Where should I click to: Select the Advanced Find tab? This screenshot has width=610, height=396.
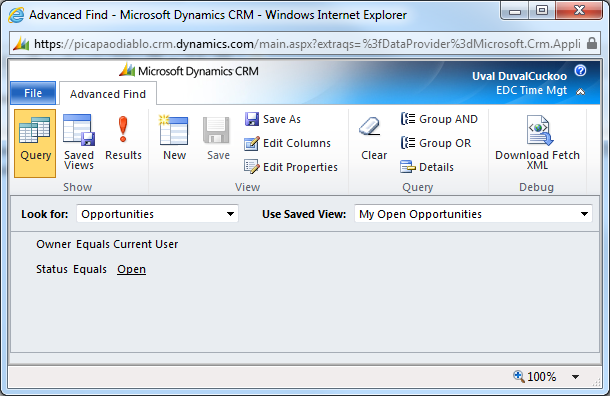[x=108, y=94]
